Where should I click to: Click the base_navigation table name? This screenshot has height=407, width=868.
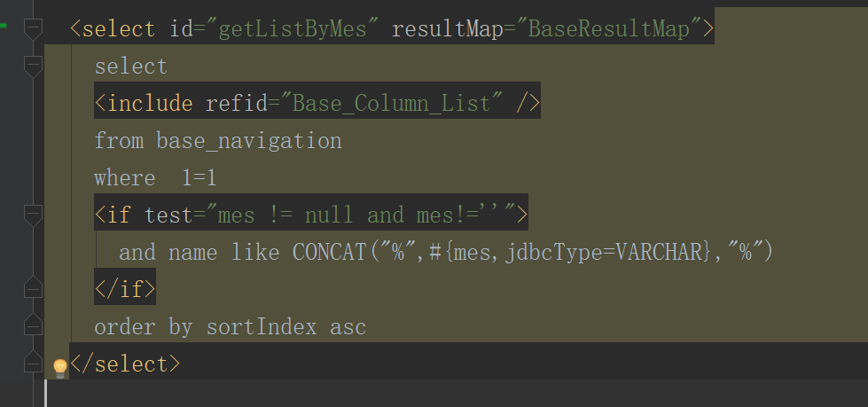249,141
